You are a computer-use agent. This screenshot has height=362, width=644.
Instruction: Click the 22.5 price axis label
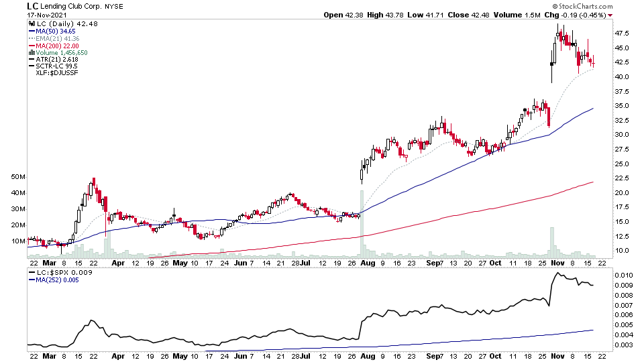coord(622,178)
